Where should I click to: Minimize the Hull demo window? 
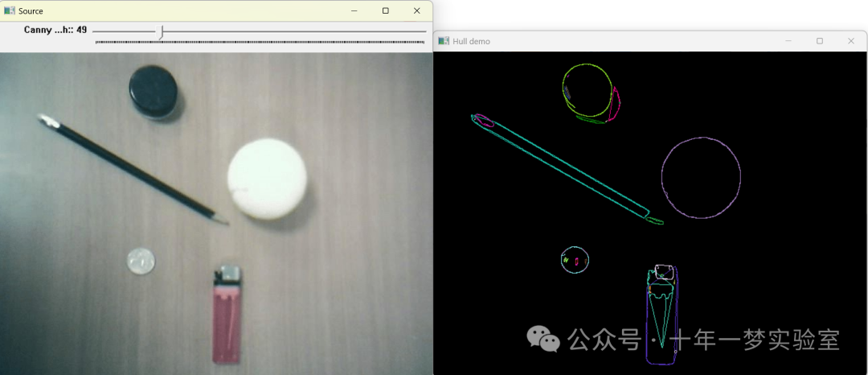[x=788, y=41]
